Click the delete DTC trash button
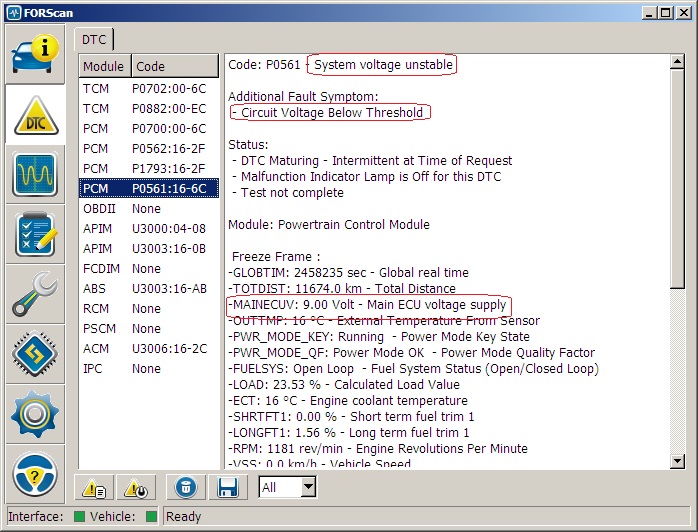The height and width of the screenshot is (532, 698). pyautogui.click(x=185, y=487)
